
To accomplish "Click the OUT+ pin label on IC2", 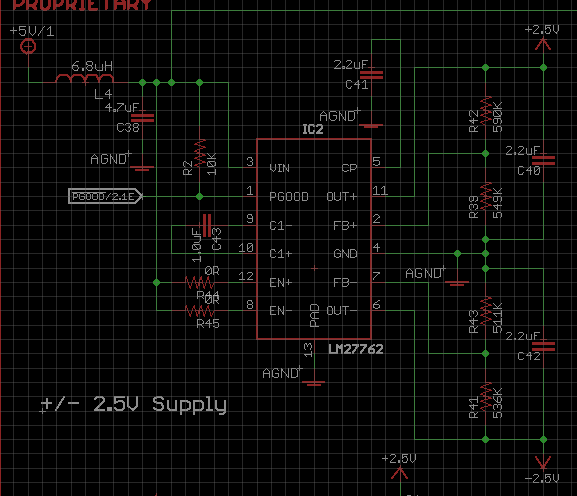I will coord(342,197).
